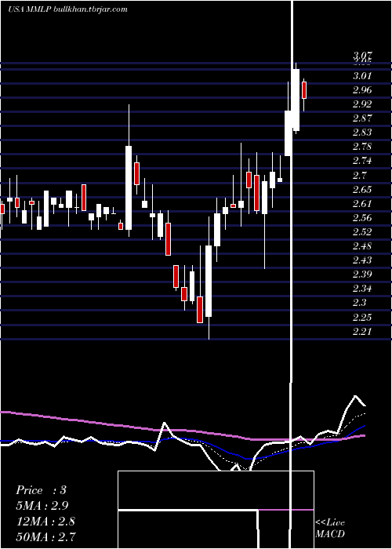Image resolution: width=392 pixels, height=549 pixels.
Task: Click the 2.3 price axis label
Action: tap(360, 303)
